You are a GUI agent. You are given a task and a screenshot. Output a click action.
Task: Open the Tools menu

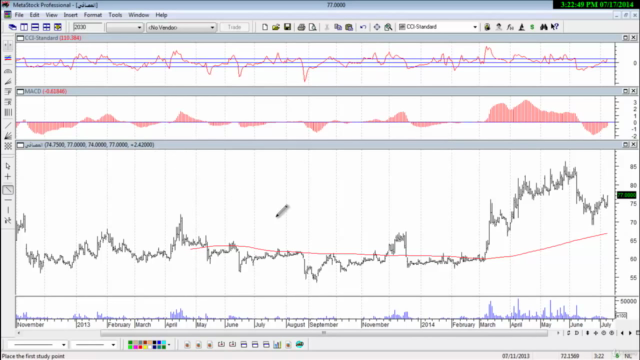pos(115,15)
